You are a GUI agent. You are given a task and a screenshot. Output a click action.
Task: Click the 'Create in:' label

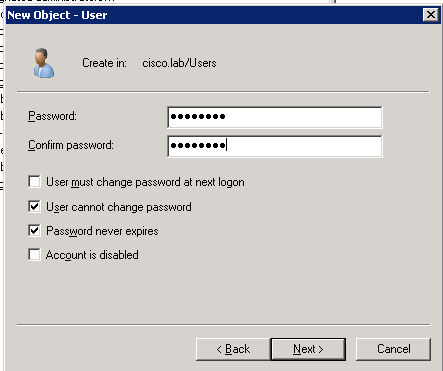click(x=104, y=63)
